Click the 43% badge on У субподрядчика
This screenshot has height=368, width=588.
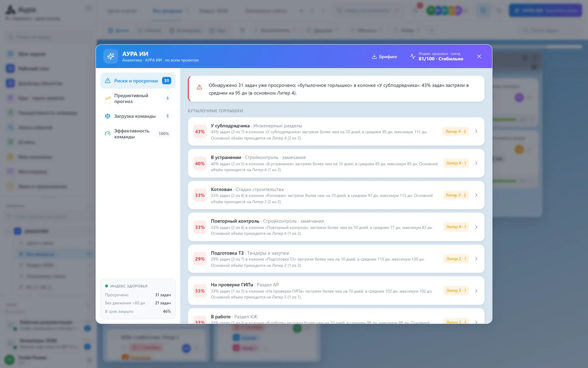[200, 131]
